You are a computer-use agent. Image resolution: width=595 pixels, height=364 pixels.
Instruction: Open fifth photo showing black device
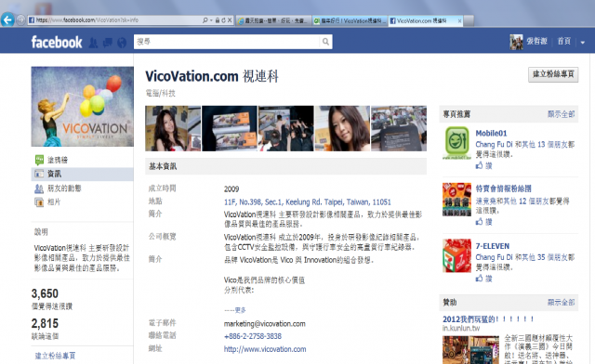coord(399,128)
